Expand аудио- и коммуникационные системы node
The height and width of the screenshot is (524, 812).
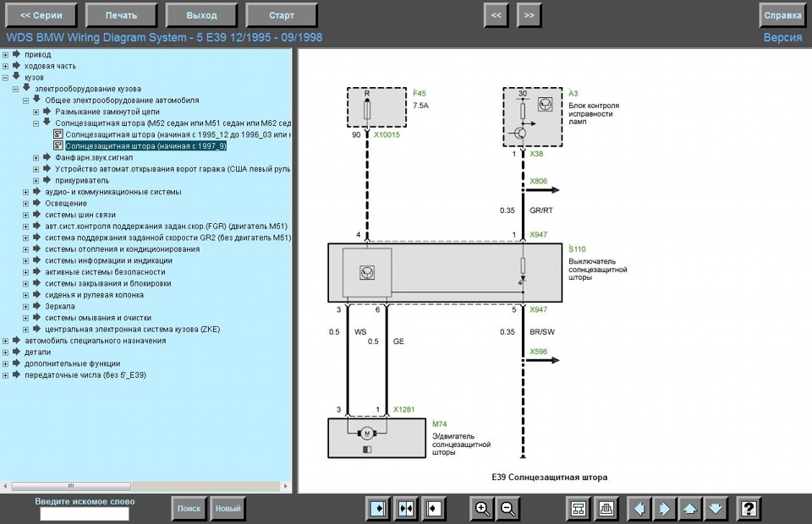tap(26, 192)
